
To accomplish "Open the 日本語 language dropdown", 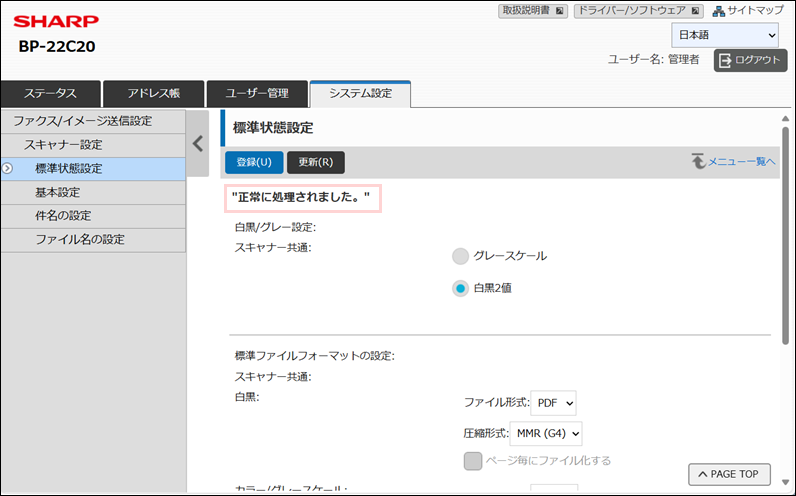I will tap(725, 35).
